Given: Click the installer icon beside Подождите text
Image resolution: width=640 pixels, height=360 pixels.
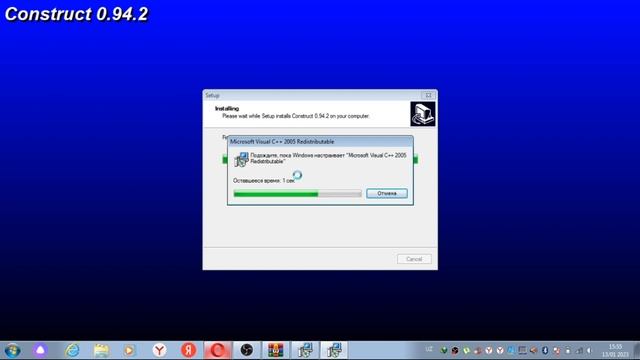Looking at the screenshot, I should [x=241, y=159].
